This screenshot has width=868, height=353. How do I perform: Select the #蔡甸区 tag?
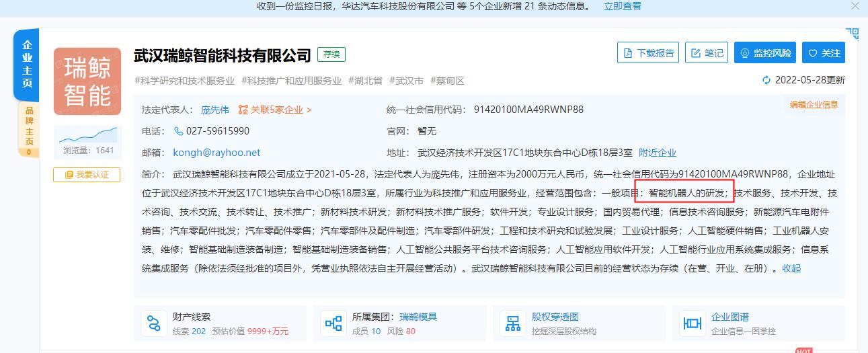tap(447, 81)
